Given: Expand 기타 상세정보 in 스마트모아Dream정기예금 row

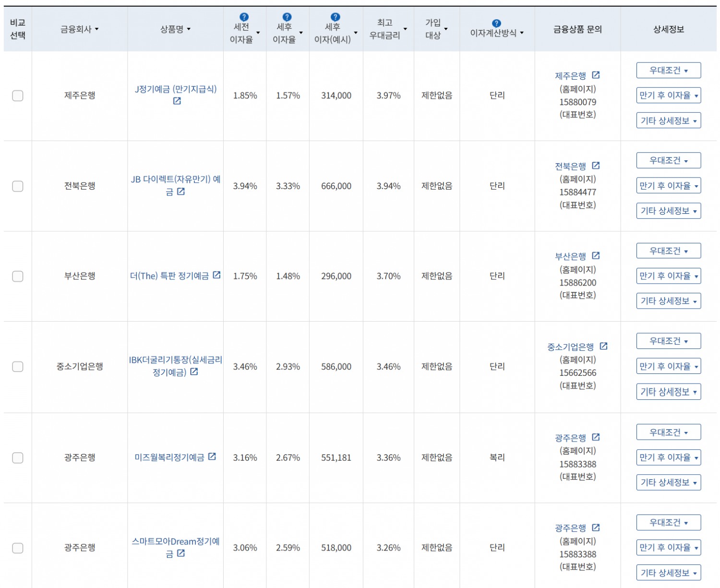Looking at the screenshot, I should pyautogui.click(x=668, y=573).
